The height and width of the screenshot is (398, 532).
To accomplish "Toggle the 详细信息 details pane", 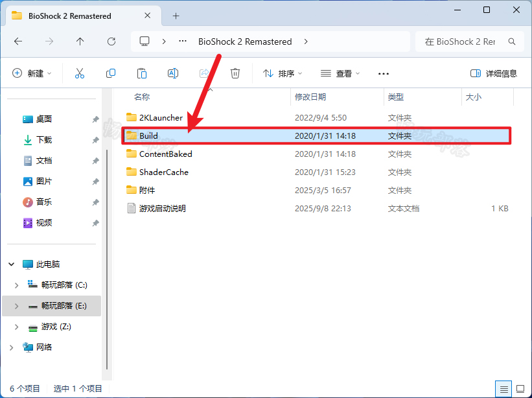I will (494, 73).
